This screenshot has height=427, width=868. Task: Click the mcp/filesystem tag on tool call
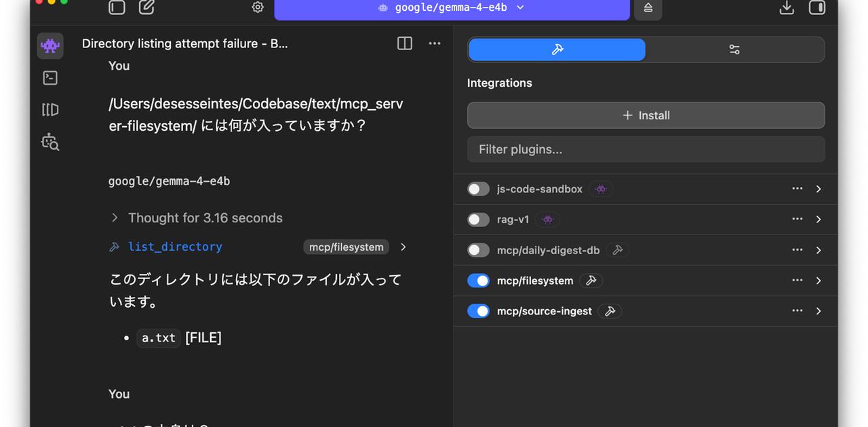tap(347, 247)
